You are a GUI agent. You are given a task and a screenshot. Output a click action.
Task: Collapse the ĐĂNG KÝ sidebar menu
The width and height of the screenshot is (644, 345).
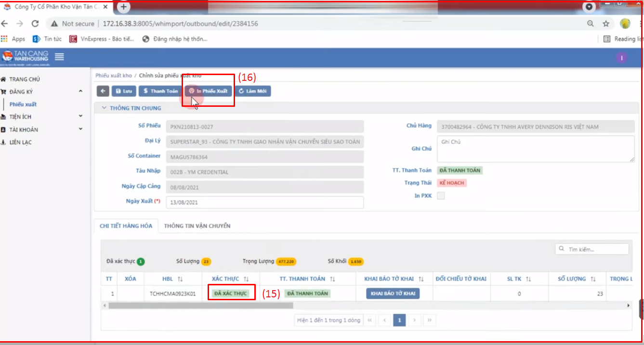coord(80,91)
